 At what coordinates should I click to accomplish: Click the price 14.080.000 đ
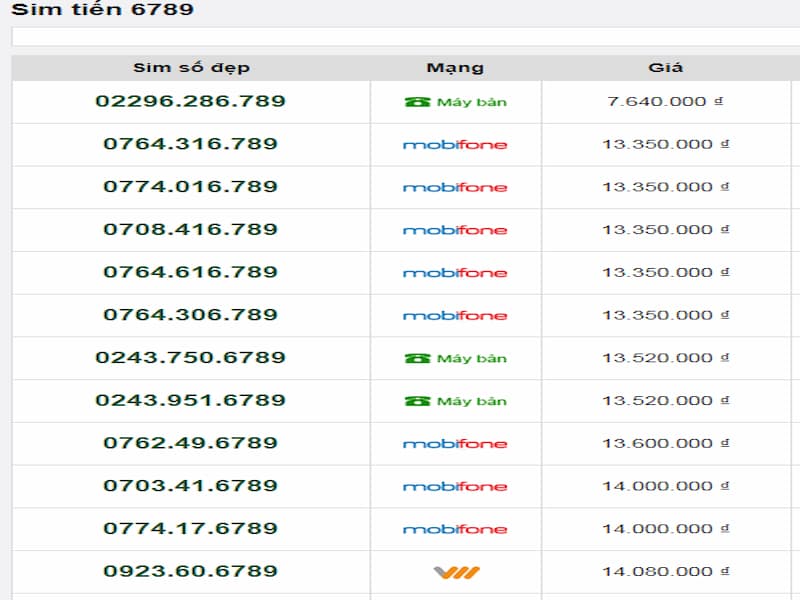click(x=665, y=572)
